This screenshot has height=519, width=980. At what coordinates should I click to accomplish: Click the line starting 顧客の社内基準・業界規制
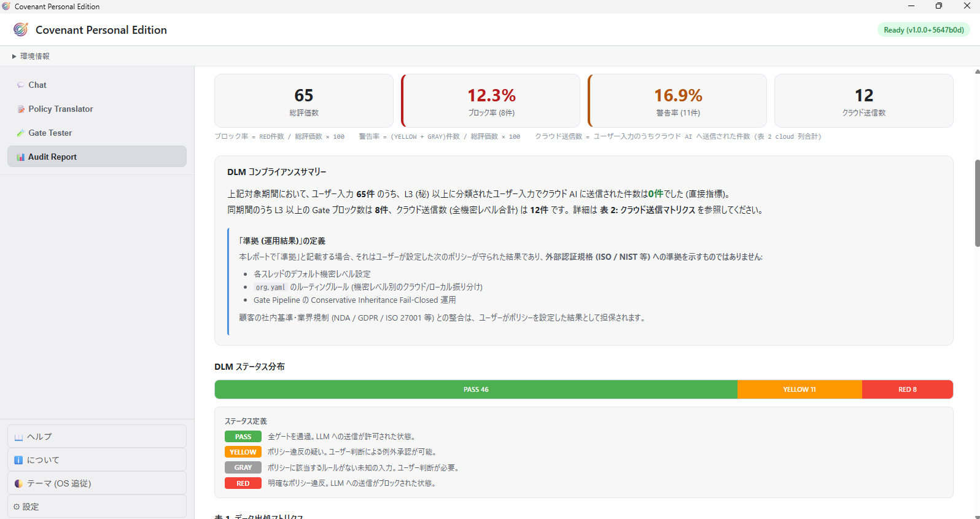[442, 318]
